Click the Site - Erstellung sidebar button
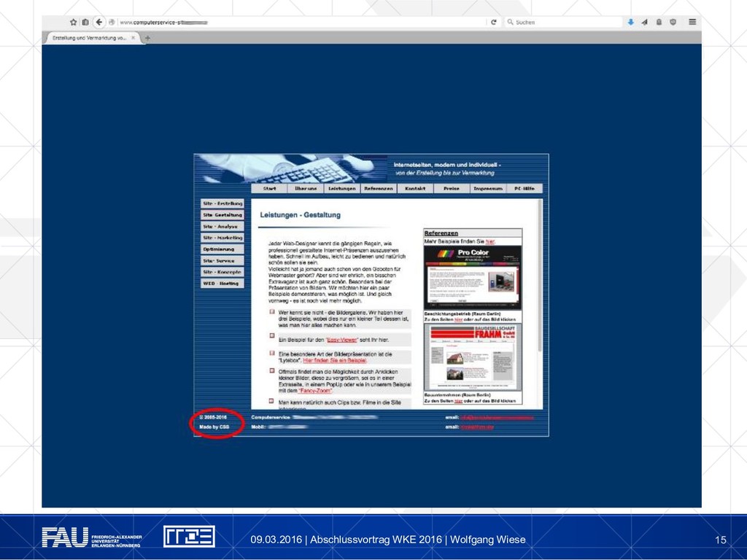Screen dimensions: 747x560 [x=222, y=203]
